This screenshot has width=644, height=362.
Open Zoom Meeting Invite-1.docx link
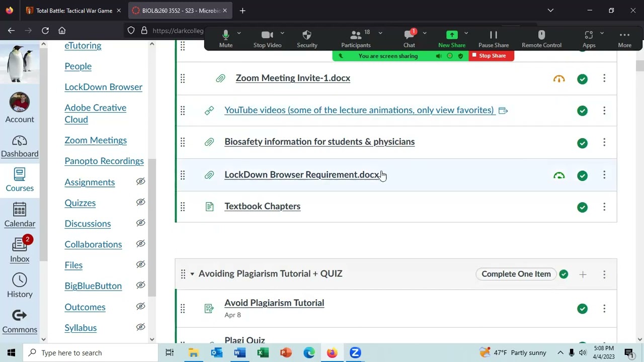click(x=293, y=78)
